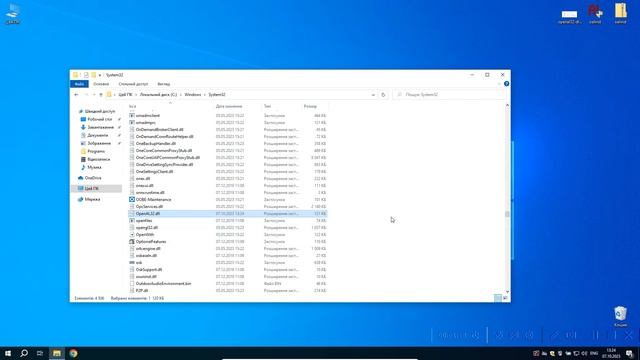
Task: Open Документи in the navigation pane
Action: click(x=98, y=135)
